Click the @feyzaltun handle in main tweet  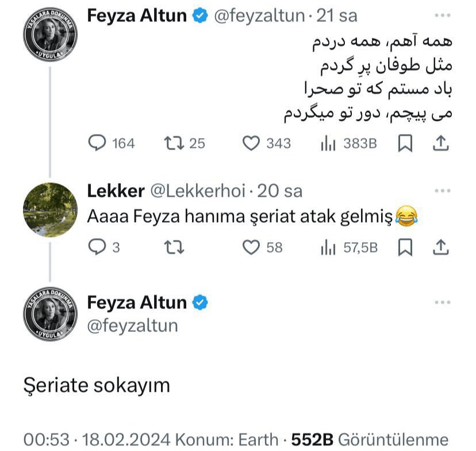[x=132, y=326]
